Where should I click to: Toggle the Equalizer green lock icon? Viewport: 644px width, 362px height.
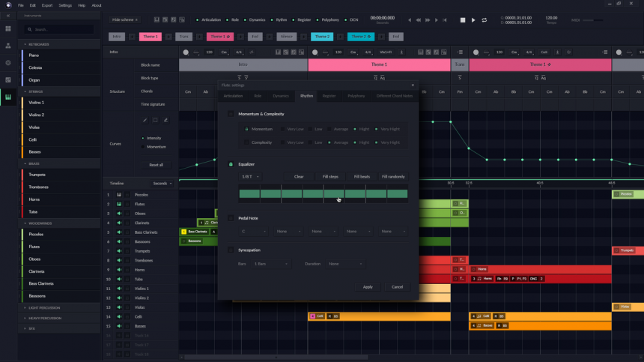(x=231, y=164)
